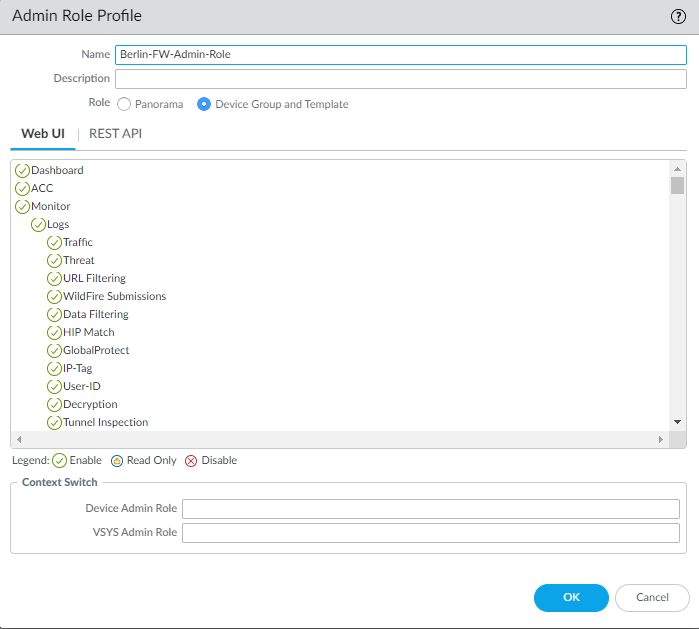Toggle the Decryption permission icon

click(54, 405)
